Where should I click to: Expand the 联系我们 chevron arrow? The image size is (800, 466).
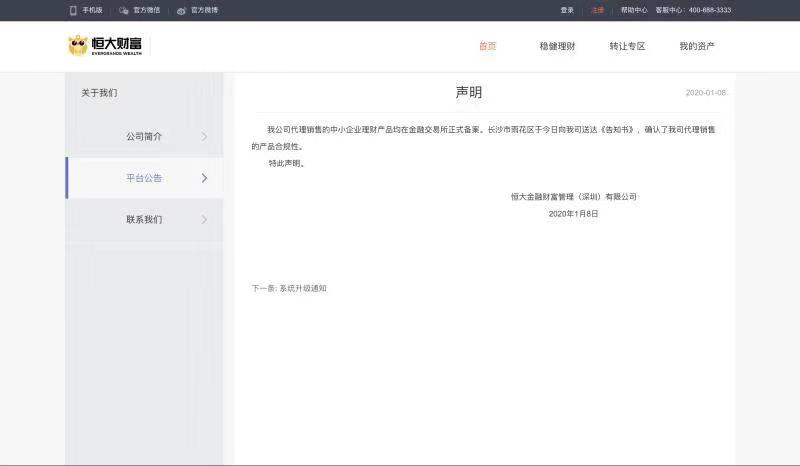[204, 219]
